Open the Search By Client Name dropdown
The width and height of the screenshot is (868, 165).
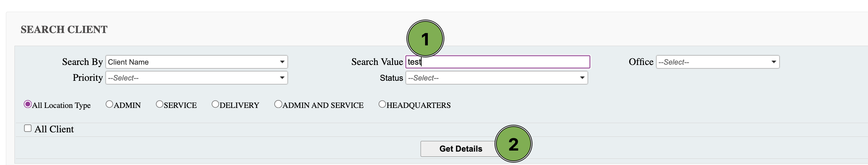point(197,62)
